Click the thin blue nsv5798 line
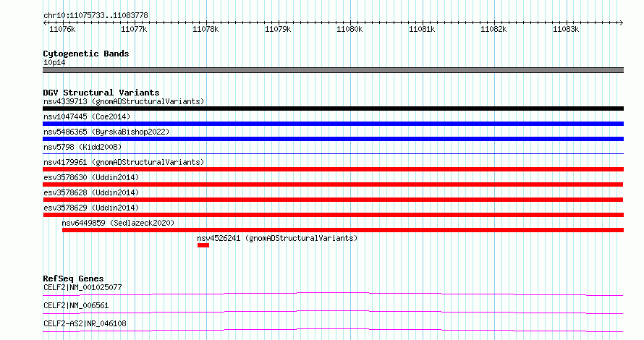This screenshot has height=340, width=644. click(333, 153)
